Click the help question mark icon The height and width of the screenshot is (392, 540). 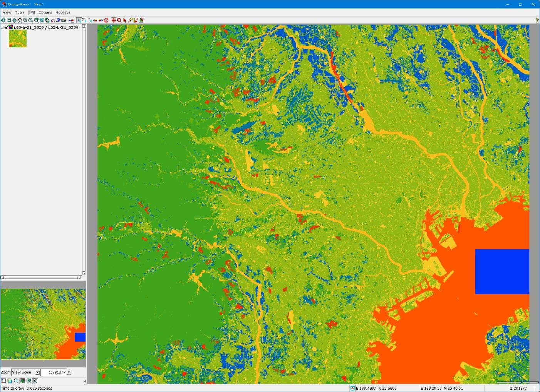[537, 20]
